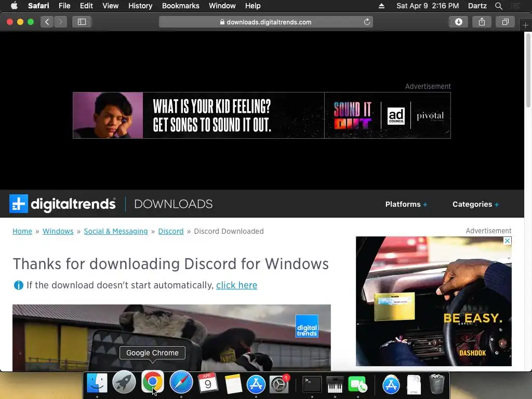Open FaceTime from the Dock
Image resolution: width=532 pixels, height=399 pixels.
point(357,384)
